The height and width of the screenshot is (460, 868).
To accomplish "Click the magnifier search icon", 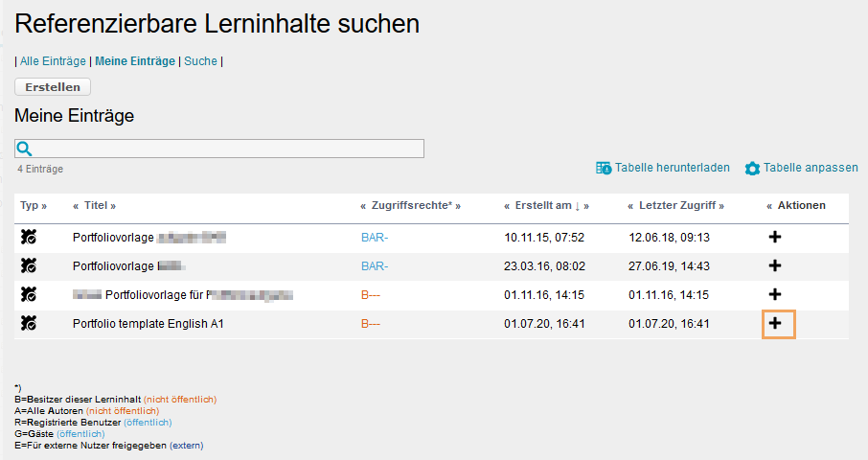I will pyautogui.click(x=25, y=149).
